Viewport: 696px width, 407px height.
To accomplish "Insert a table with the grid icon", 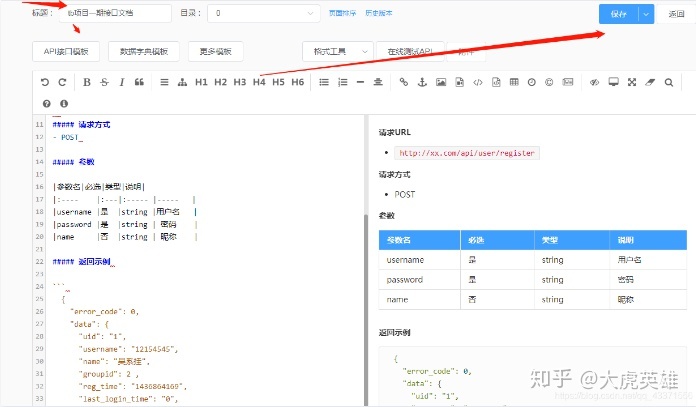I will click(514, 82).
